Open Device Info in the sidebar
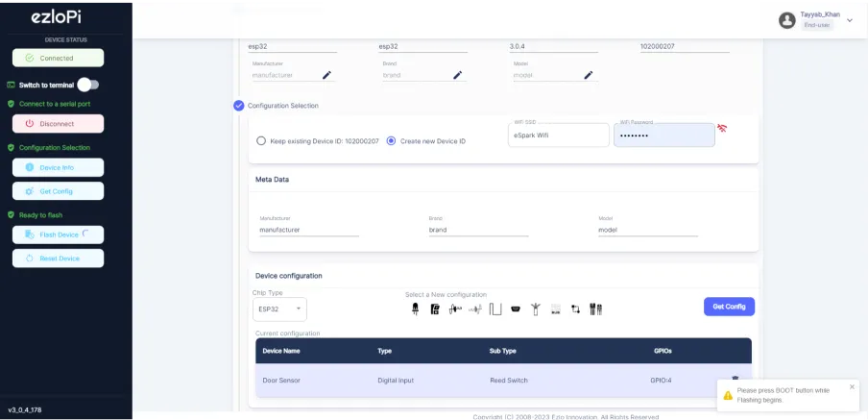Viewport: 868px width, 420px height. click(58, 167)
